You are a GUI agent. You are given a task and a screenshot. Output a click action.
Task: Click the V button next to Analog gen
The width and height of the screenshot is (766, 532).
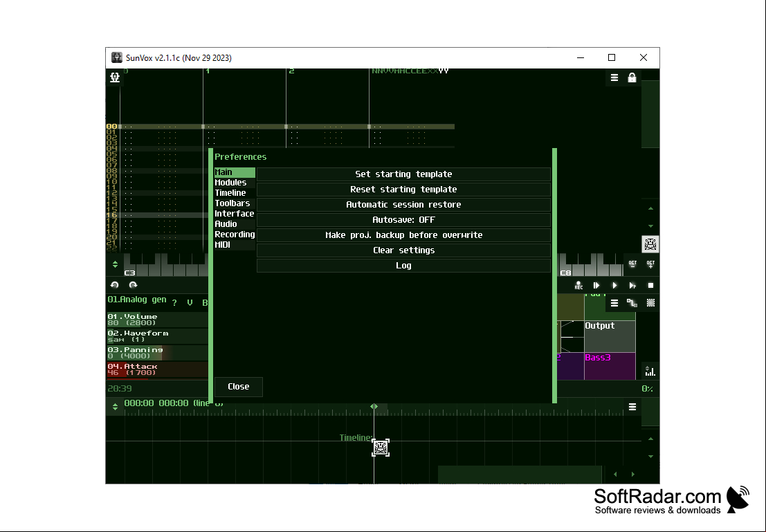pos(190,302)
